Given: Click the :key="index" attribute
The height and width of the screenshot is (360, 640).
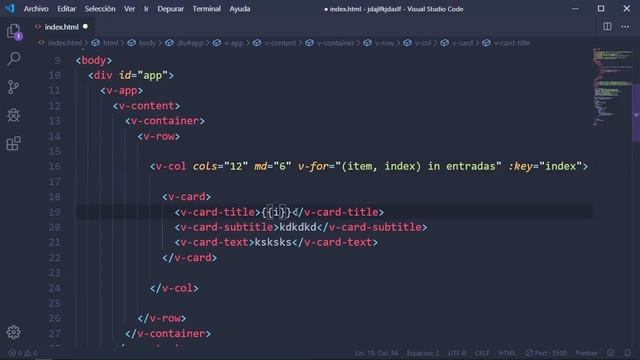Looking at the screenshot, I should click(545, 166).
